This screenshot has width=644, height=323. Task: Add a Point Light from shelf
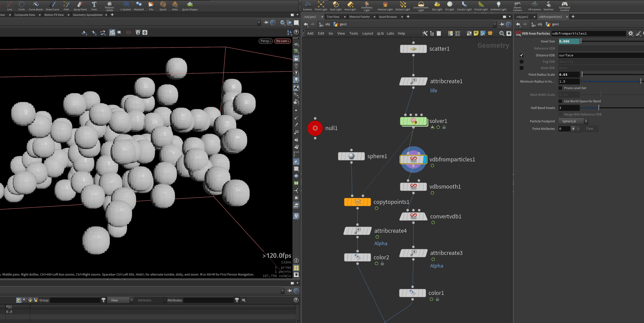click(321, 6)
